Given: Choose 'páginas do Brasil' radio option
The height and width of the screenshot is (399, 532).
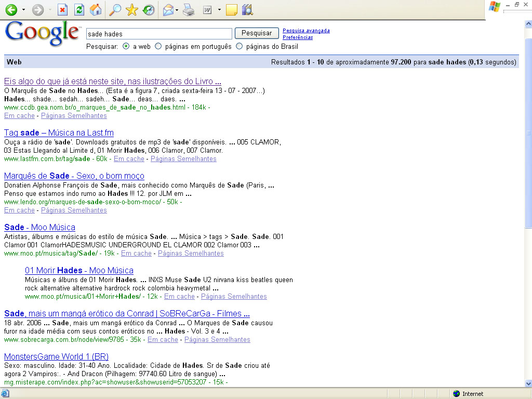Looking at the screenshot, I should click(x=240, y=46).
